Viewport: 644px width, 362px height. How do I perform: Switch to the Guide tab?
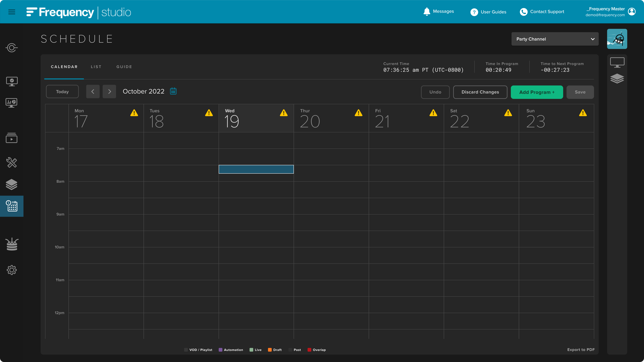click(x=124, y=67)
